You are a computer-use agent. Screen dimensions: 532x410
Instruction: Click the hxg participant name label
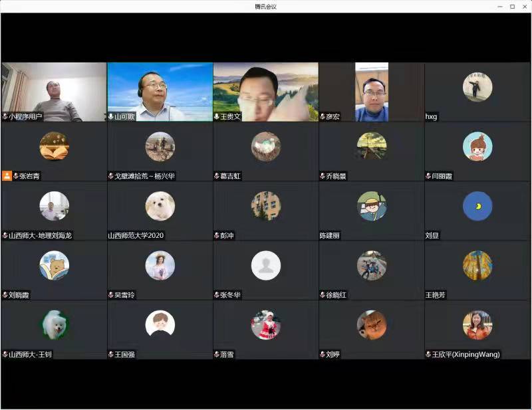tap(432, 116)
